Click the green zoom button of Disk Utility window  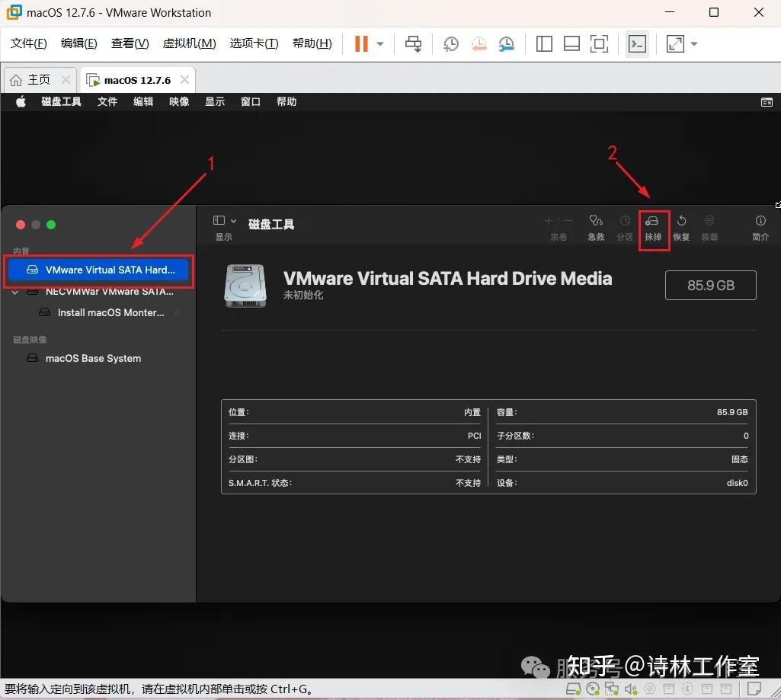(x=51, y=225)
